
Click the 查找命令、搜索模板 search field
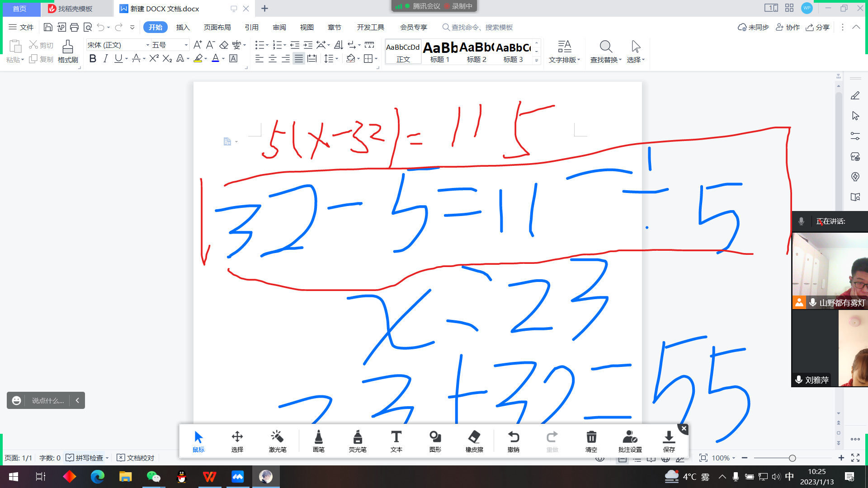pyautogui.click(x=477, y=27)
